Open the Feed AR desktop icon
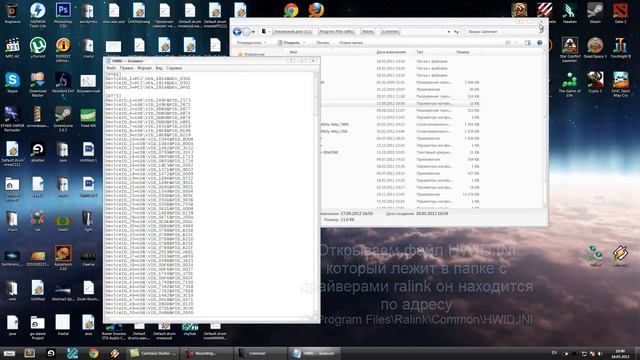The width and height of the screenshot is (640, 360). 88,118
